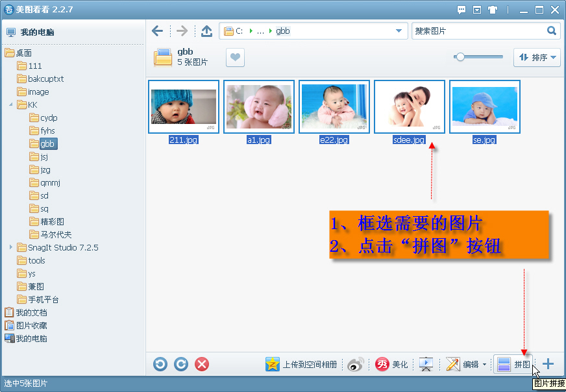Open 美化 beautify tool
The width and height of the screenshot is (566, 392).
[391, 364]
